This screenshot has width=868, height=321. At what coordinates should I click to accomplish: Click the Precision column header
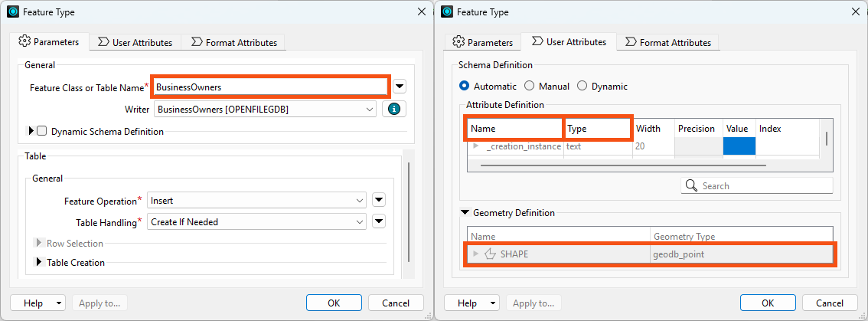coord(698,129)
